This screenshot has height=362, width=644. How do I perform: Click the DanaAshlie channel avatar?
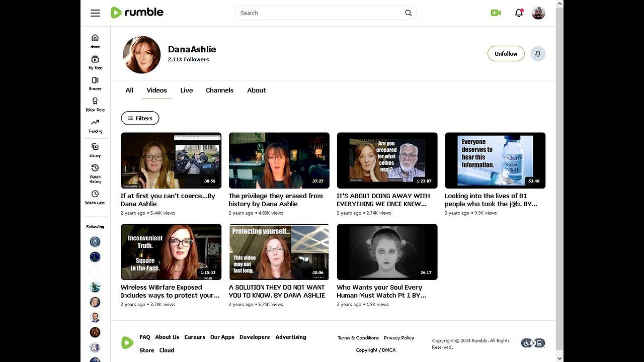point(142,54)
